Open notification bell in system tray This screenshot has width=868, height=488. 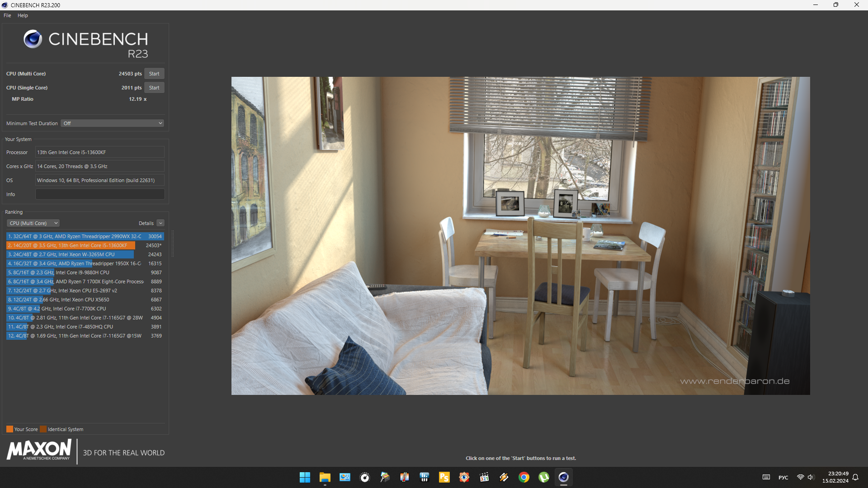[x=855, y=477]
